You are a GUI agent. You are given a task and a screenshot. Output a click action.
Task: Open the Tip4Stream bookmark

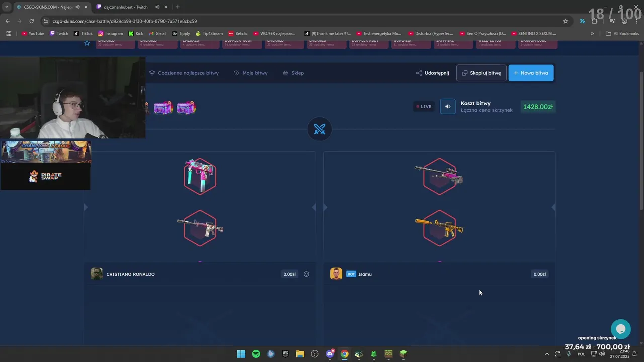pyautogui.click(x=209, y=33)
